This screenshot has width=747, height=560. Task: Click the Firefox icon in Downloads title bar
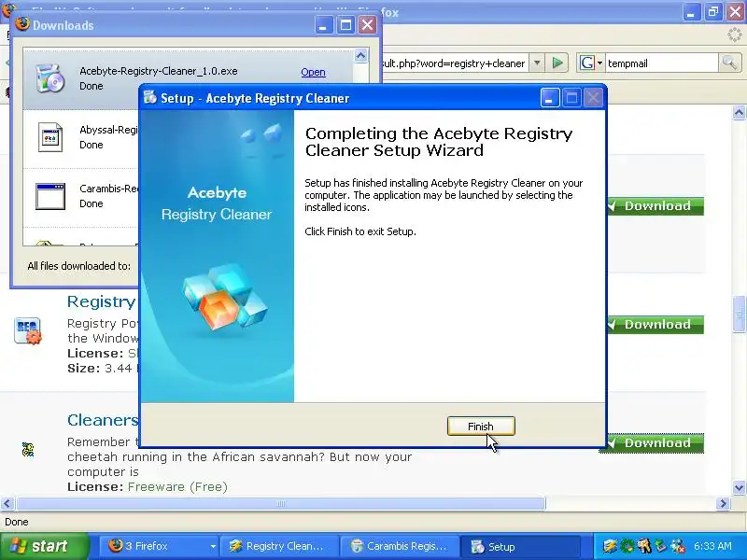21,24
